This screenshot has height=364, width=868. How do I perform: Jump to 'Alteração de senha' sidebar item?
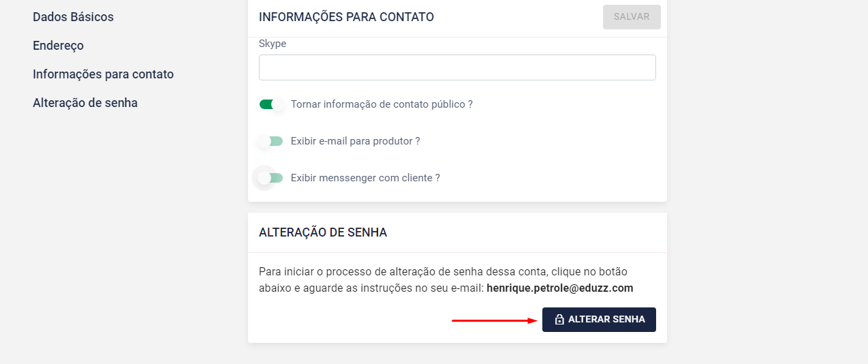85,103
